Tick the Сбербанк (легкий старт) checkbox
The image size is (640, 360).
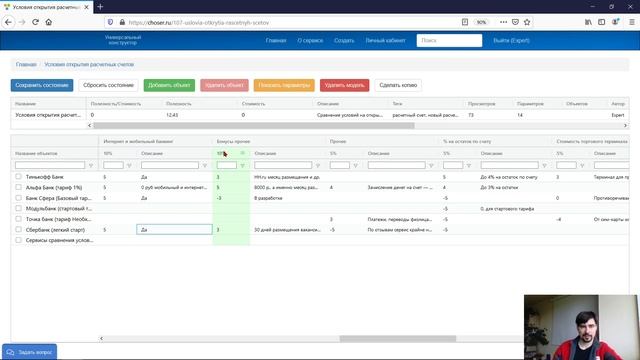(x=18, y=229)
